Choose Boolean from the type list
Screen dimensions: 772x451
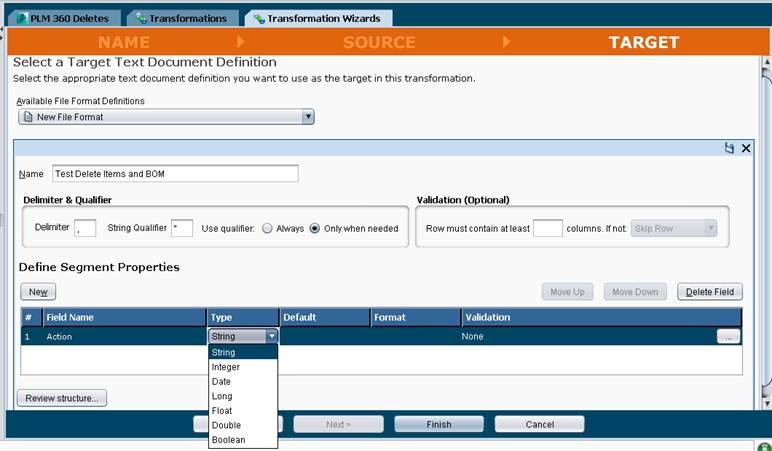[x=243, y=440]
